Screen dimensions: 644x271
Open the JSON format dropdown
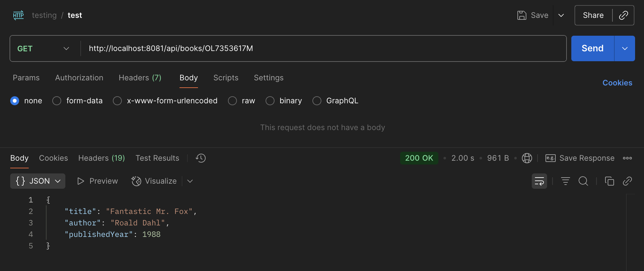pos(38,181)
